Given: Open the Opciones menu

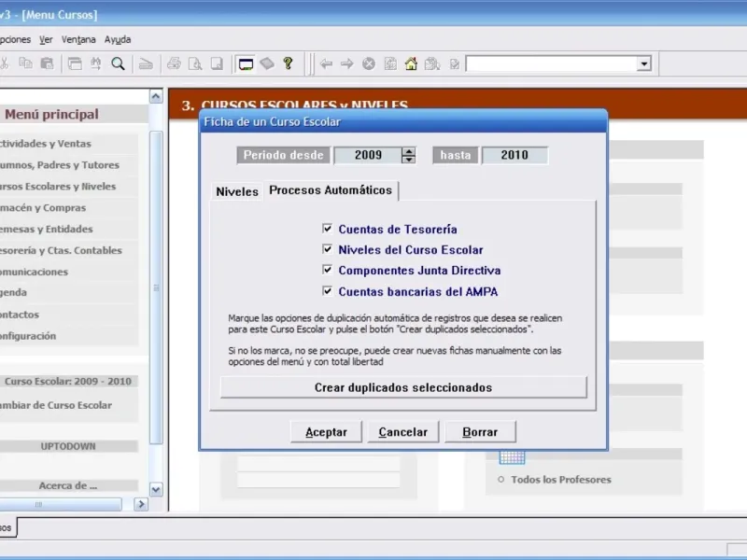Looking at the screenshot, I should click(x=14, y=39).
